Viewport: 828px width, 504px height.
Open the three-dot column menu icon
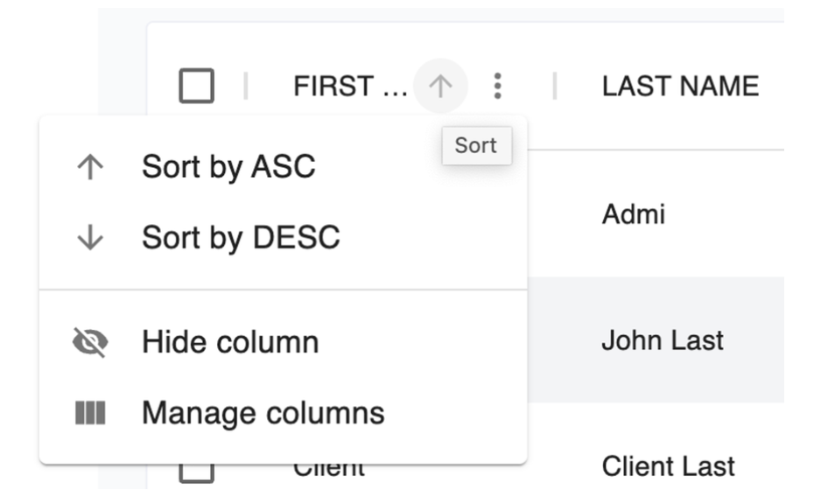coord(497,86)
